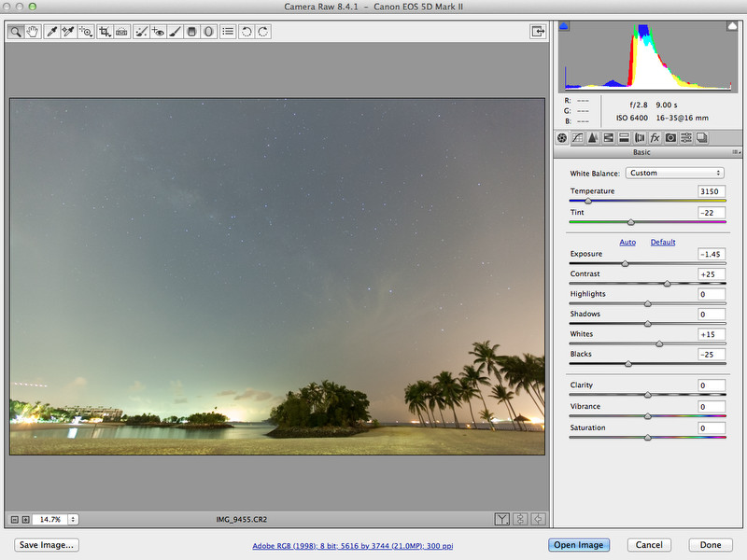Click the Saturation slider handle
The height and width of the screenshot is (560, 747).
pos(647,437)
